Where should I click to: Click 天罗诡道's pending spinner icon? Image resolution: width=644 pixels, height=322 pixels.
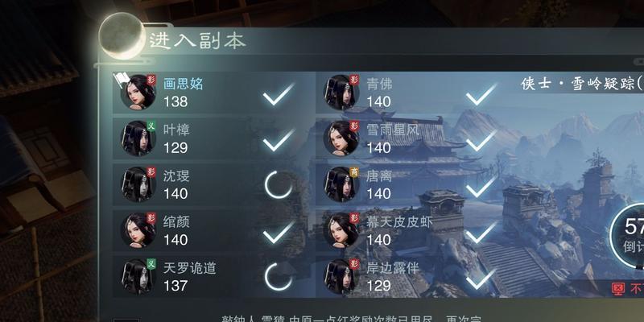click(x=279, y=277)
